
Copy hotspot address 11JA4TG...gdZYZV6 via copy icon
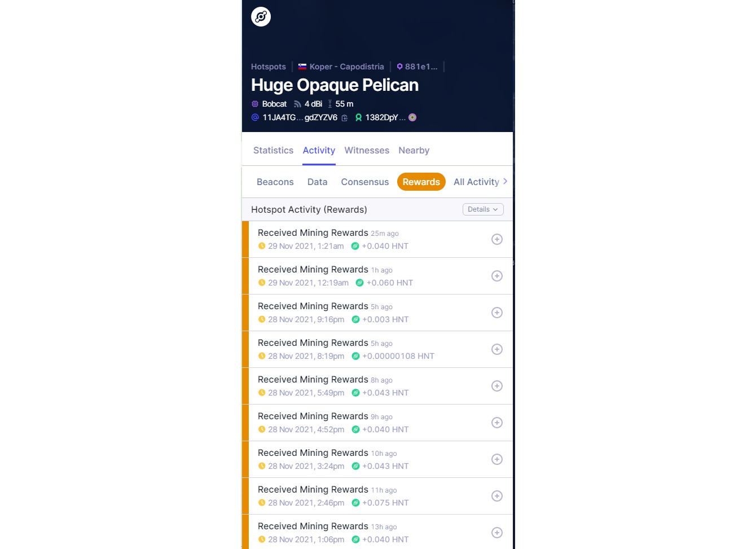pyautogui.click(x=345, y=118)
